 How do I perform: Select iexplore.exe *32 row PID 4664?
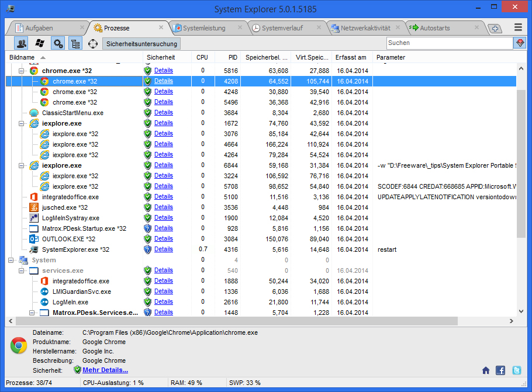pos(261,144)
